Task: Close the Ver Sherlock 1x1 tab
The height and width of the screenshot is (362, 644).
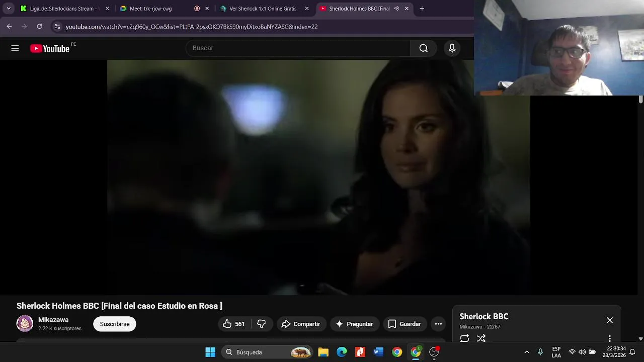Action: [x=307, y=9]
